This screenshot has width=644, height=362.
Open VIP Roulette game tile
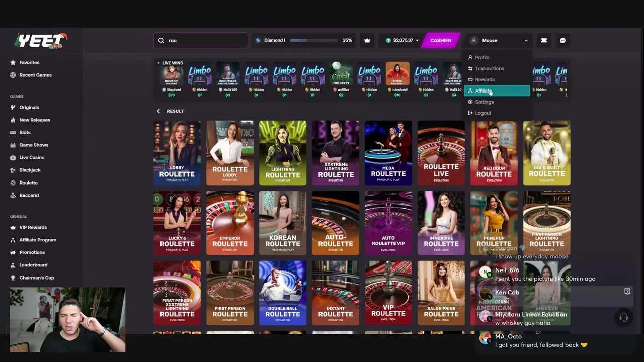click(388, 293)
